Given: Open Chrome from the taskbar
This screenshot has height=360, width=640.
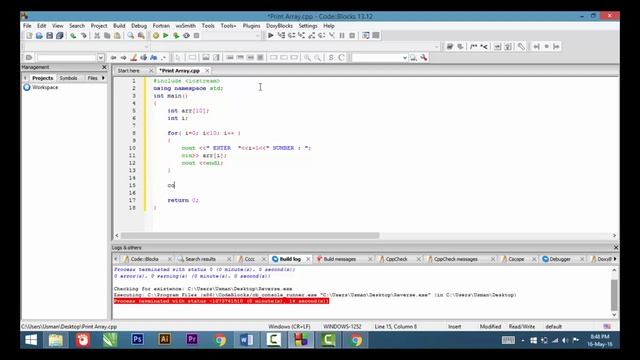Looking at the screenshot, I should point(220,340).
